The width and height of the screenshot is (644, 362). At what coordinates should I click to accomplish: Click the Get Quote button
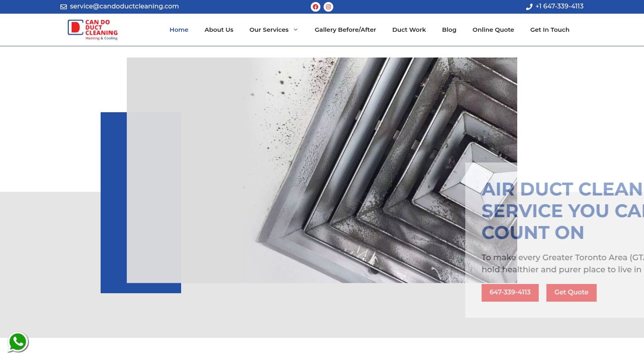pos(571,292)
